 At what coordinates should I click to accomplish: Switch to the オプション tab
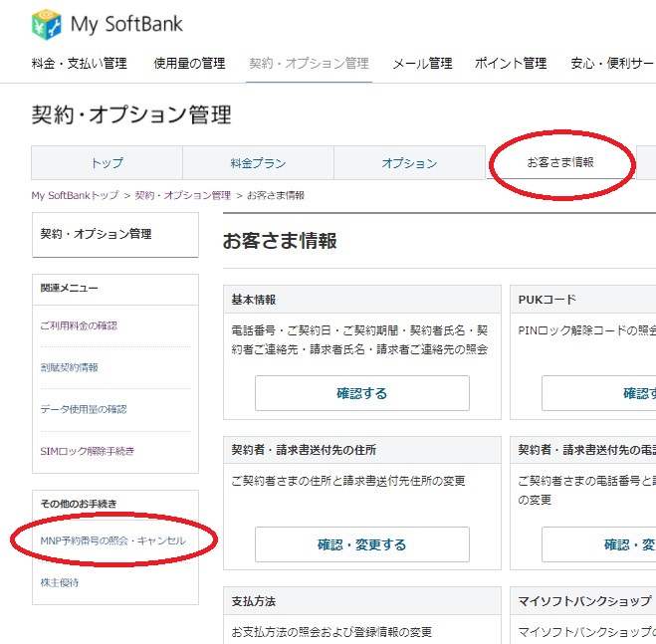pyautogui.click(x=409, y=163)
